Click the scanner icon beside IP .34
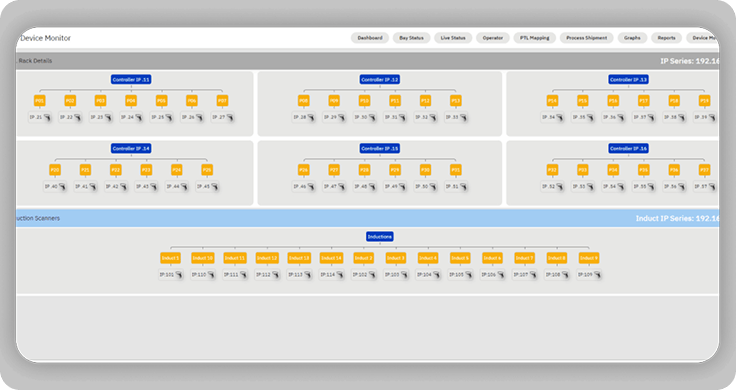Screen dimensions: 736x390 point(560,117)
